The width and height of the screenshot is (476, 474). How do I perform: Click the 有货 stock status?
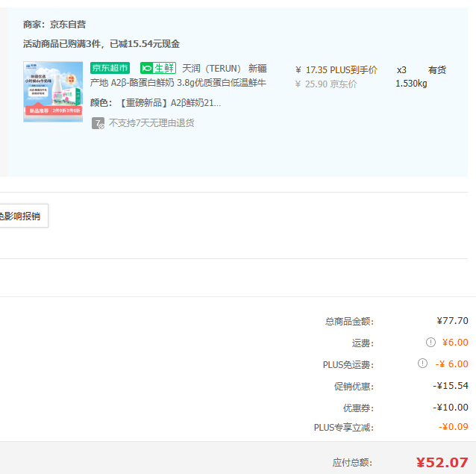437,70
